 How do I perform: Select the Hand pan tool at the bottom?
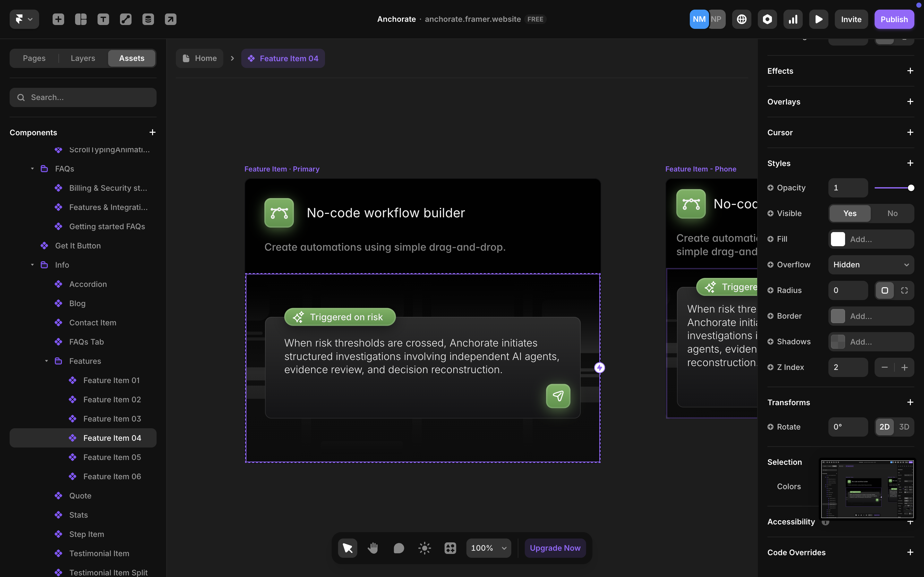(373, 548)
